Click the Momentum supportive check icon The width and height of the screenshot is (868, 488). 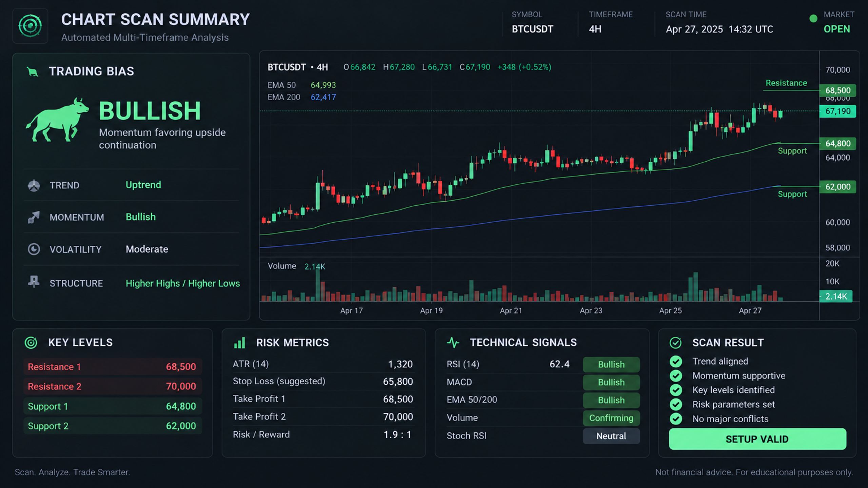676,376
